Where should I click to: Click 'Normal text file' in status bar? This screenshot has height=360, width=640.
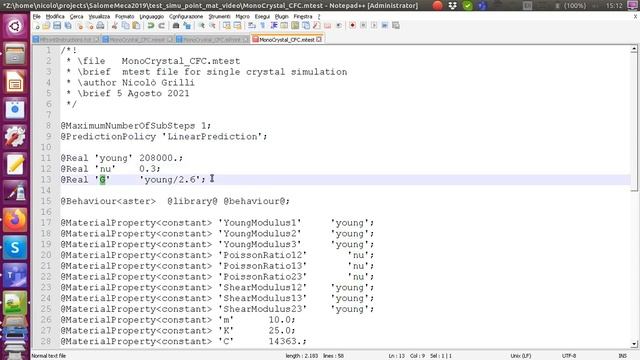point(49,356)
